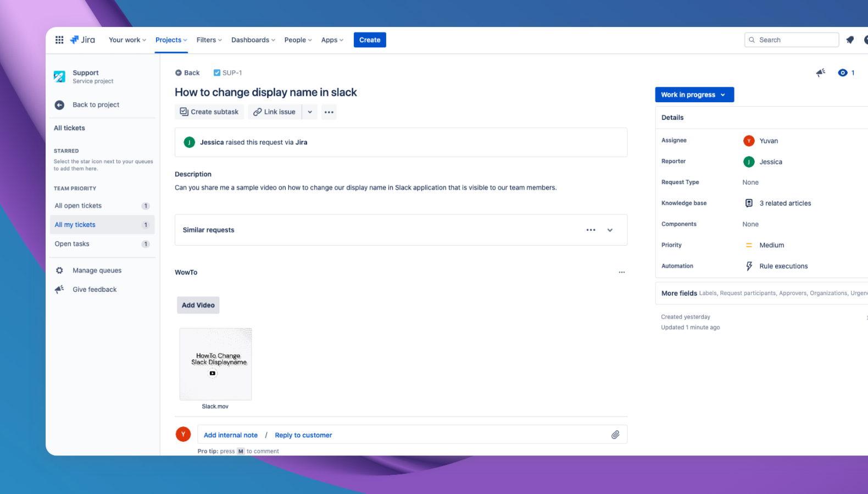Image resolution: width=868 pixels, height=494 pixels.
Task: Select the All my tickets queue
Action: pos(102,225)
